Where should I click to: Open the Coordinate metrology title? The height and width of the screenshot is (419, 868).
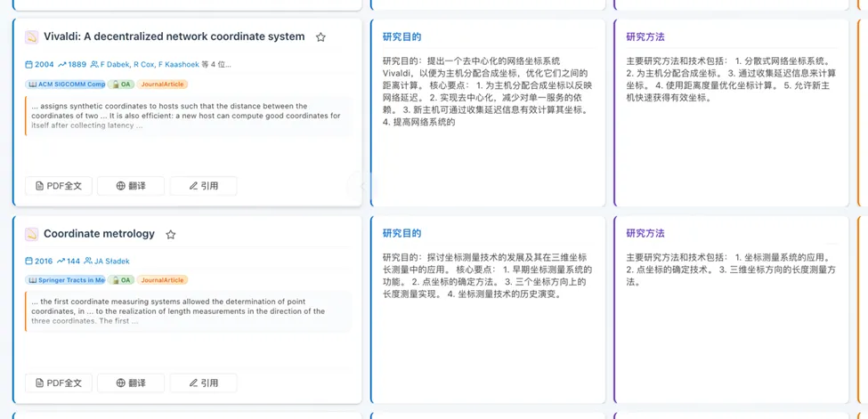click(99, 234)
